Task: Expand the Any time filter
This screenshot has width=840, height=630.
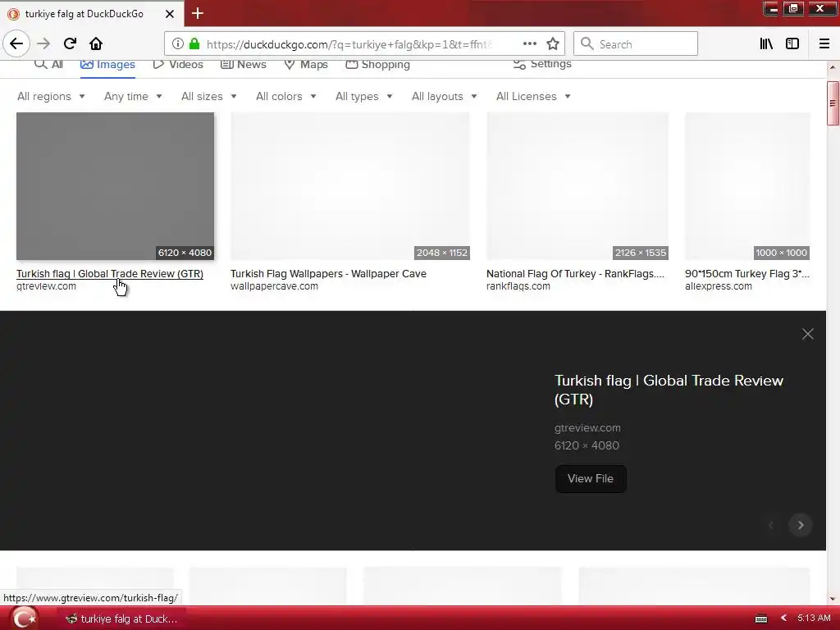Action: (x=133, y=97)
